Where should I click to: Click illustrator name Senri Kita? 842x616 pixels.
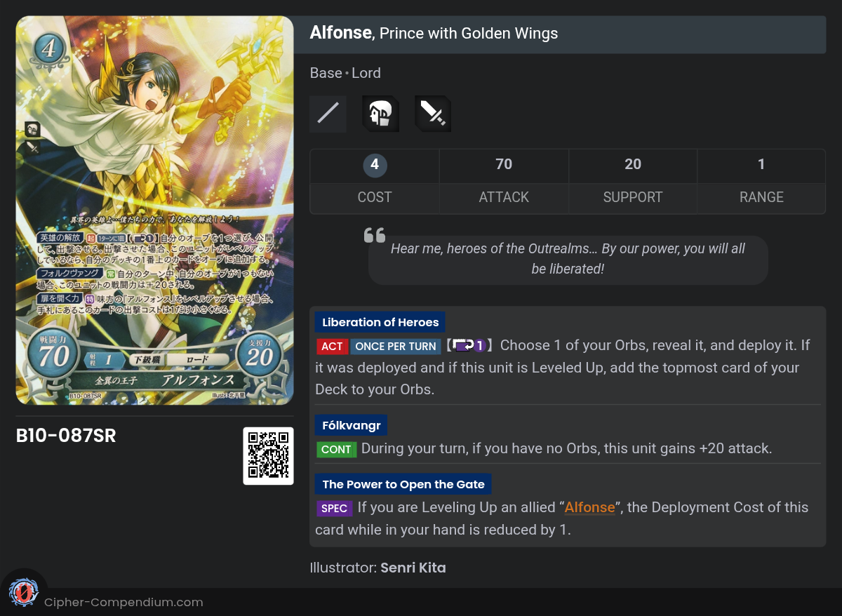point(413,568)
